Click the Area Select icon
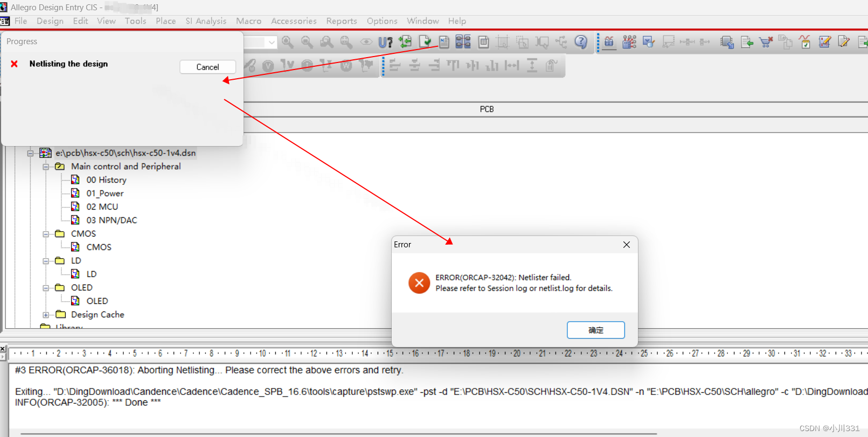The image size is (868, 437). click(x=522, y=42)
